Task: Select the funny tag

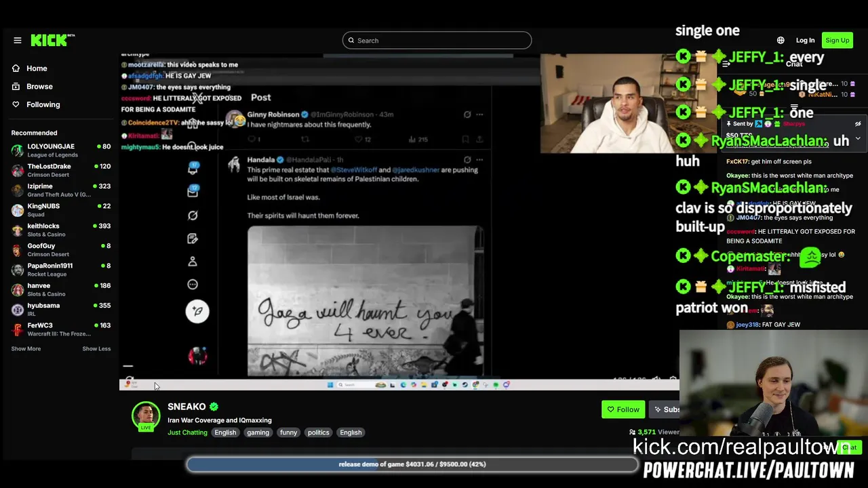Action: [288, 432]
